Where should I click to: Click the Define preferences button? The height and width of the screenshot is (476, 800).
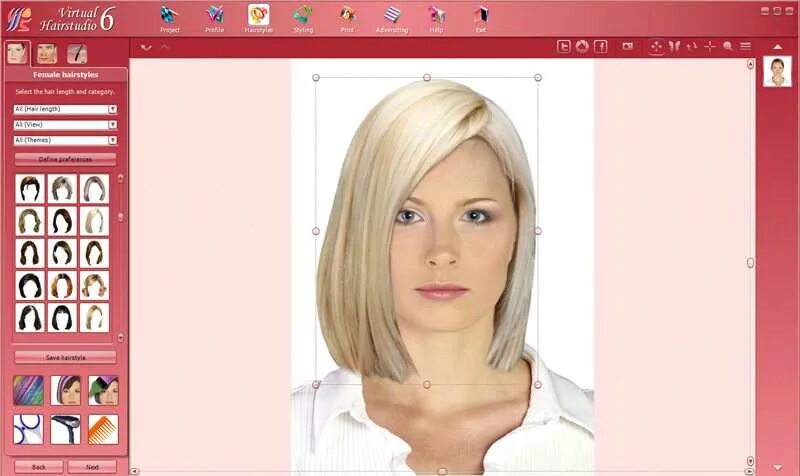click(65, 159)
